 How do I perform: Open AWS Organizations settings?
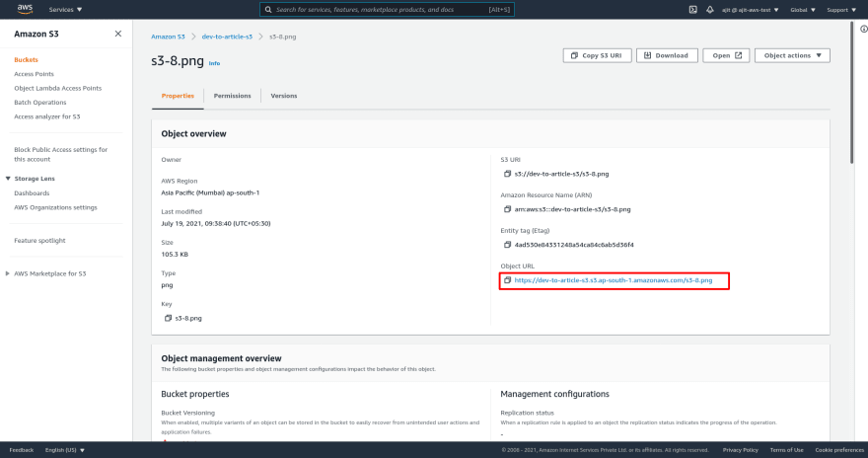(x=55, y=207)
